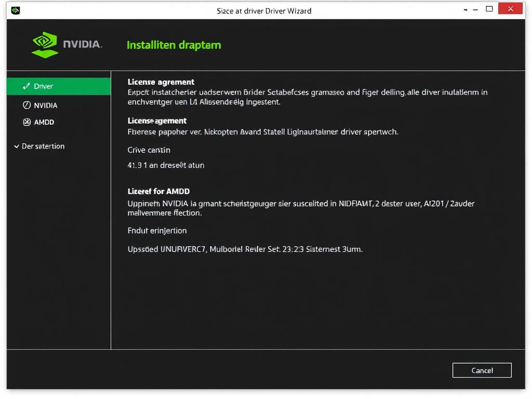Click the checkmark icon beside Driver
Viewport: 532px width, 399px height.
(x=26, y=86)
